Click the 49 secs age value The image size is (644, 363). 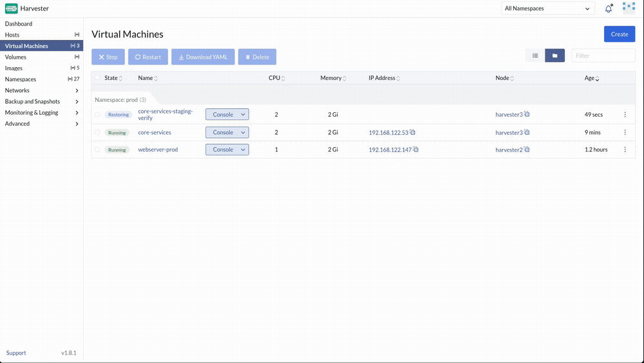point(594,114)
